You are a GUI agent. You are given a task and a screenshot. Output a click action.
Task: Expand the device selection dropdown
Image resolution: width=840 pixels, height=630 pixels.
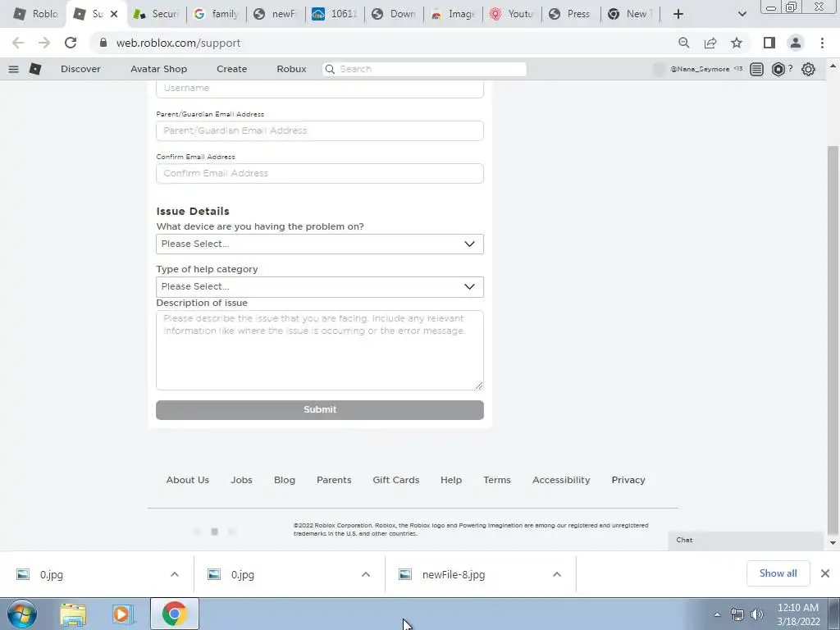click(x=320, y=244)
